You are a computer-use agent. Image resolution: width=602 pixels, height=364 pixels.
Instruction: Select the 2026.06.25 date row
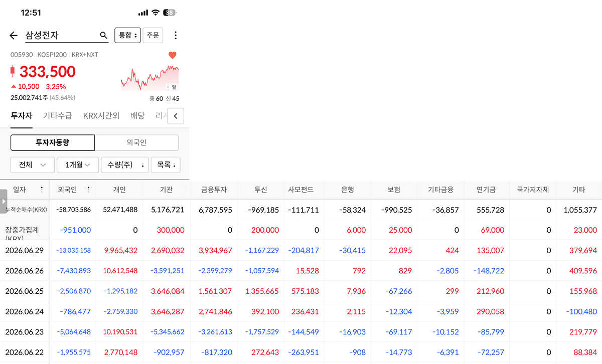coord(25,291)
